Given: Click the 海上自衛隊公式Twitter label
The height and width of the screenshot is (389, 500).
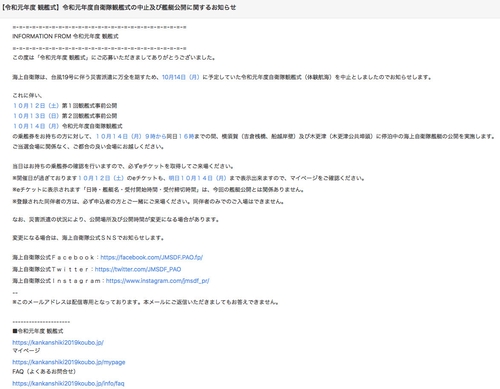Looking at the screenshot, I should pyautogui.click(x=51, y=269).
